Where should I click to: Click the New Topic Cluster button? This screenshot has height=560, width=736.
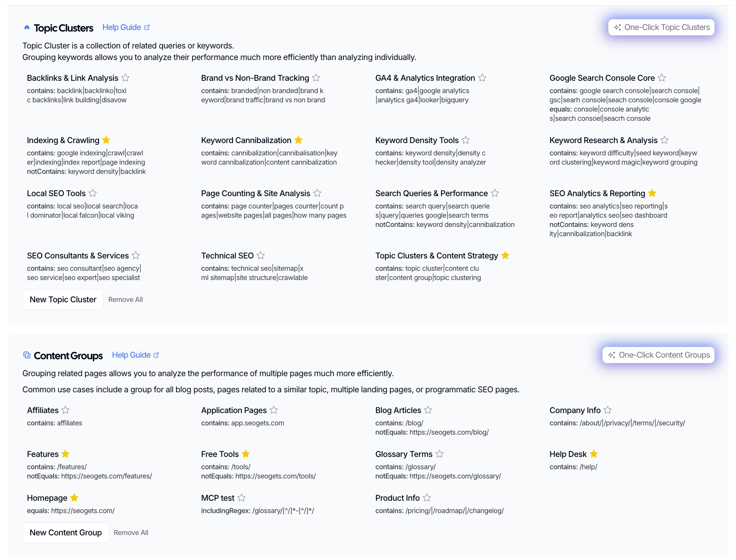(63, 300)
